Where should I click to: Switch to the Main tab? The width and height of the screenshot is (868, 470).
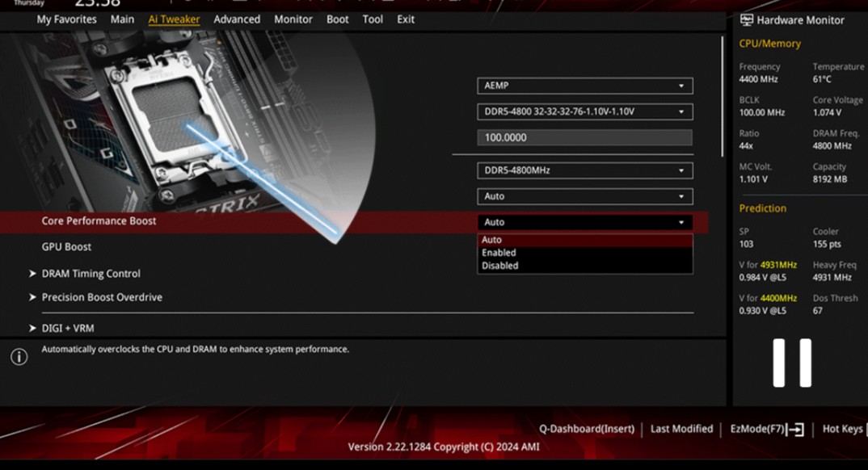122,19
